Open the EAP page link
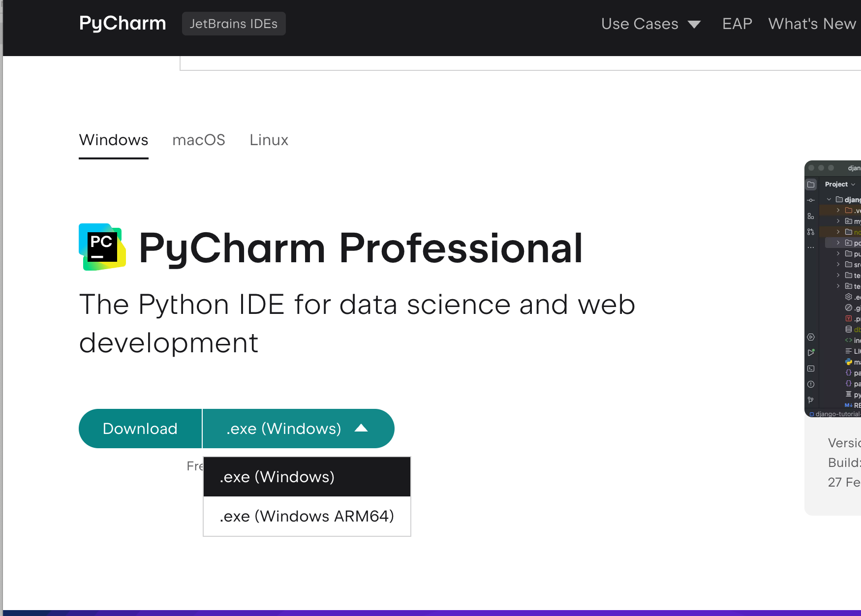 click(737, 24)
